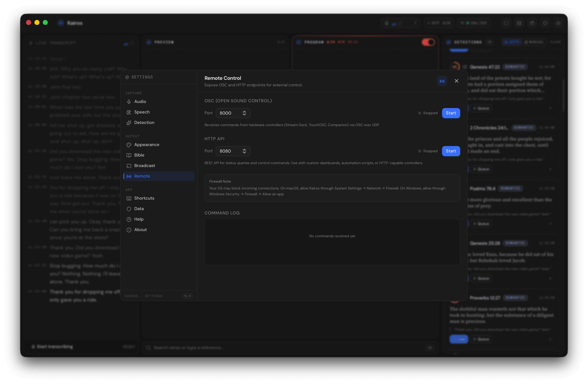The height and width of the screenshot is (384, 588).
Task: Open the Bible settings page
Action: (x=159, y=155)
